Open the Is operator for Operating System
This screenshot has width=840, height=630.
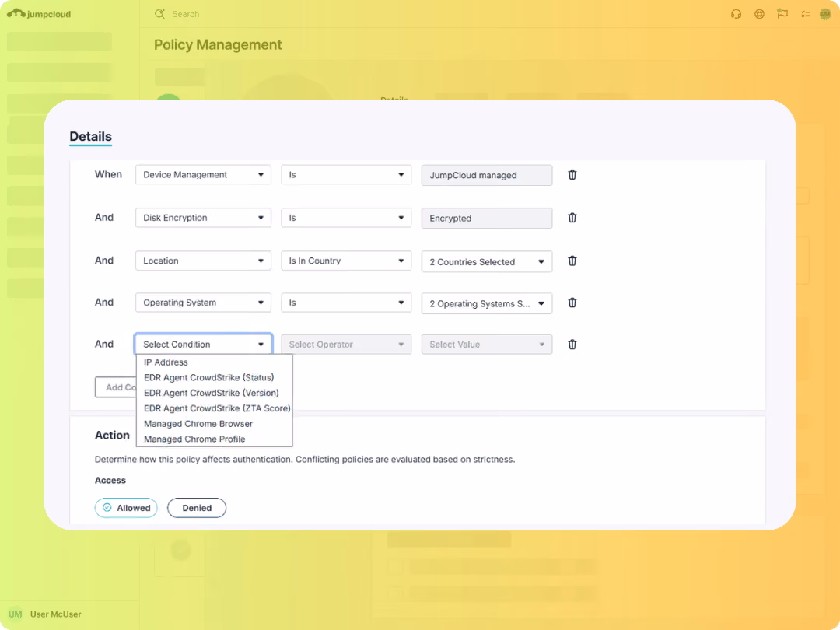tap(346, 303)
